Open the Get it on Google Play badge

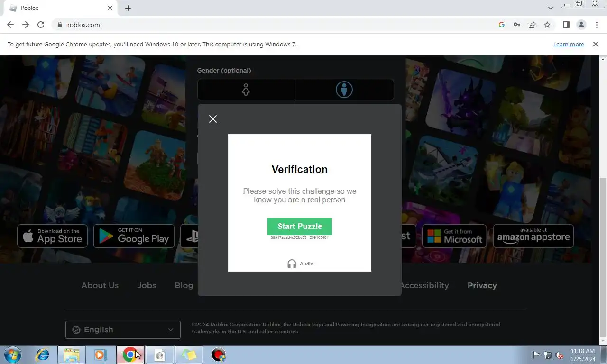134,236
